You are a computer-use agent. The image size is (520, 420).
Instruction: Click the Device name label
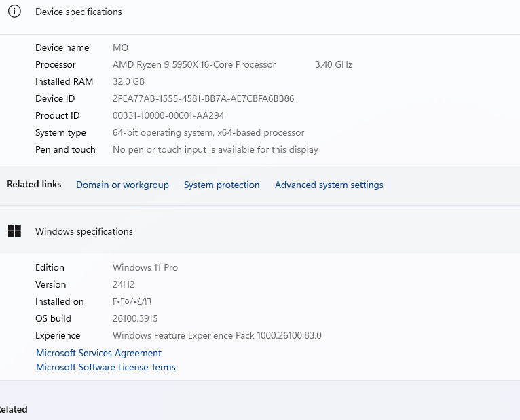click(x=62, y=47)
